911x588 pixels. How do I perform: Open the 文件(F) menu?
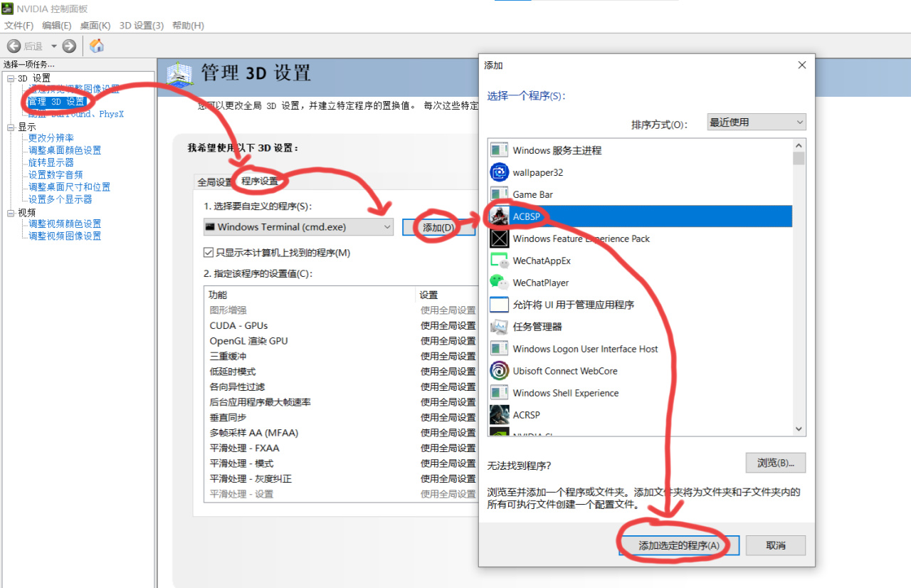19,26
